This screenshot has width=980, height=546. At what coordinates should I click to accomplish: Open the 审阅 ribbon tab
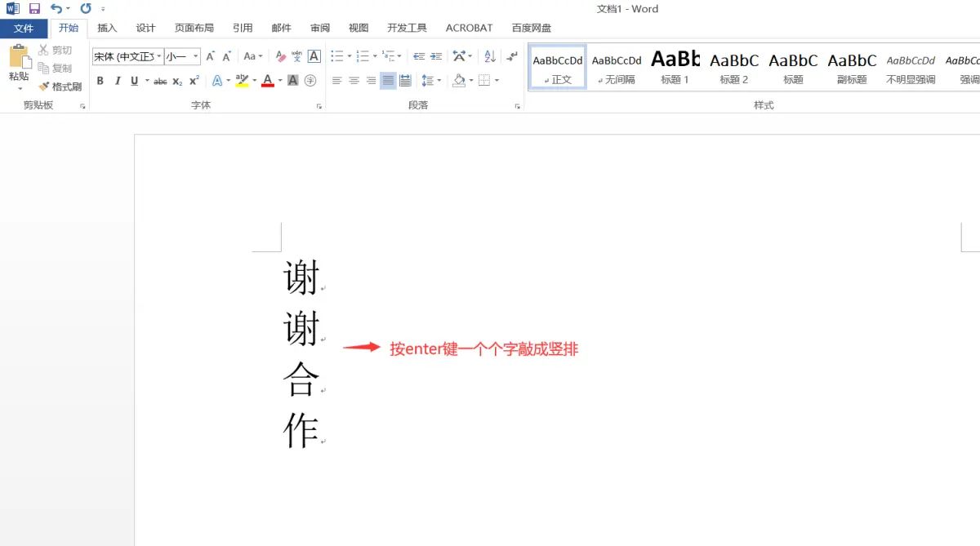(319, 27)
